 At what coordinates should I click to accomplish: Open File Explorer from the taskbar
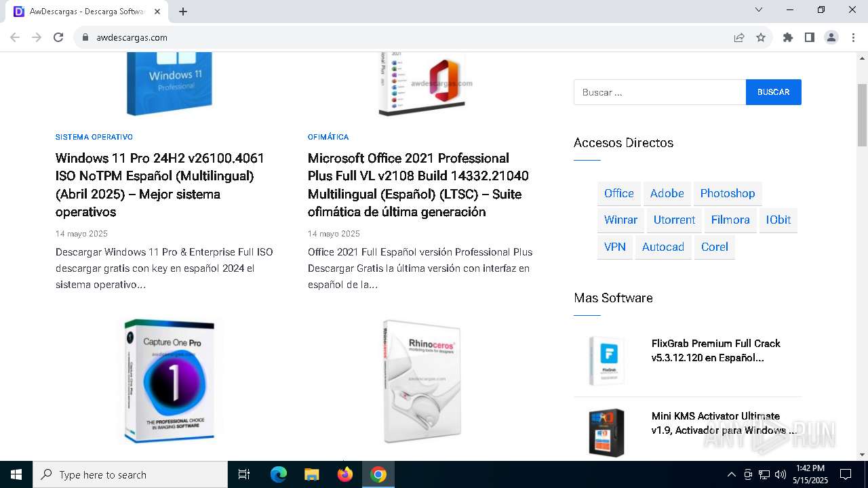[x=312, y=474]
